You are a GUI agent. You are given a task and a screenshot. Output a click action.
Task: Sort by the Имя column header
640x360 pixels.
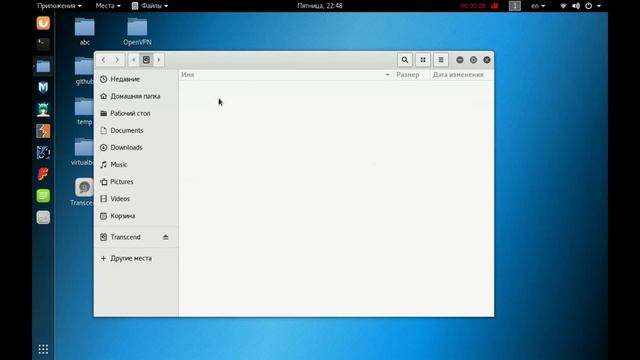point(286,75)
